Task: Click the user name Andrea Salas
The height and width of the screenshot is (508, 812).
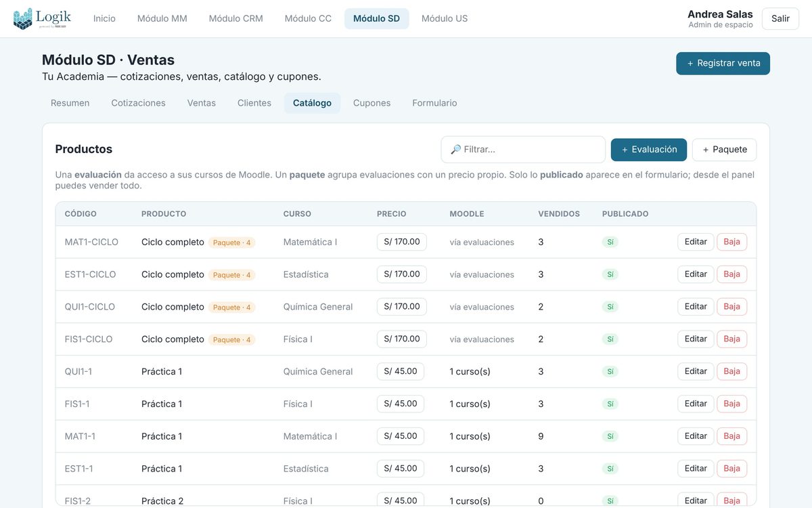Action: point(720,14)
